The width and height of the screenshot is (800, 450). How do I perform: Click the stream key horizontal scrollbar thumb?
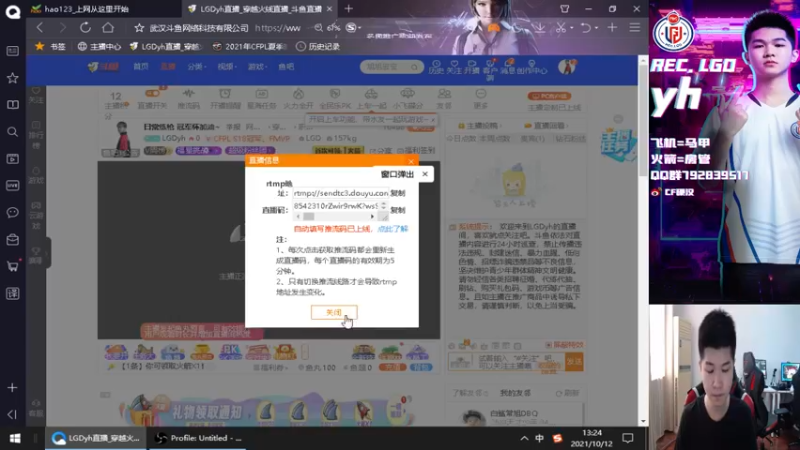(309, 217)
